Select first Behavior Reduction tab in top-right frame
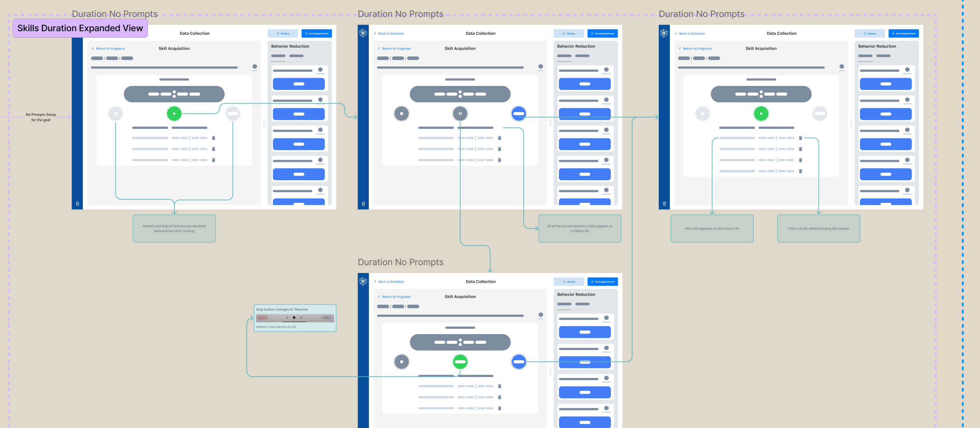 865,56
